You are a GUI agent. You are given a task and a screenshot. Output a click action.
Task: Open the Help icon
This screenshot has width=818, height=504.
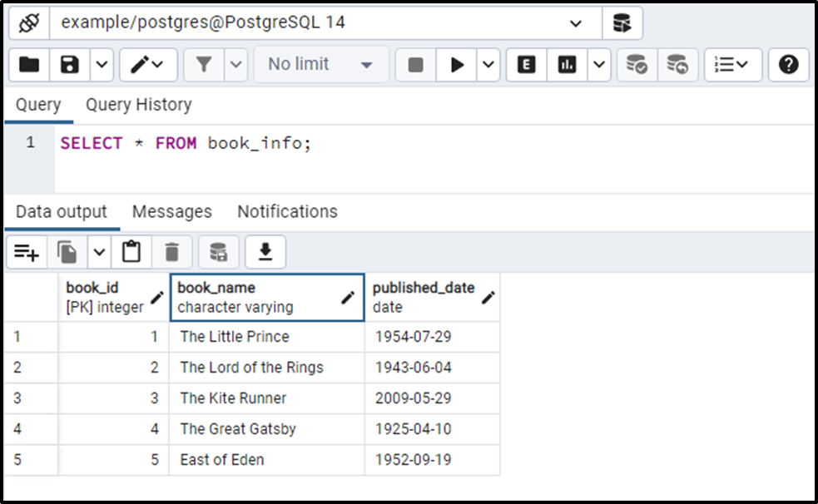coord(788,65)
